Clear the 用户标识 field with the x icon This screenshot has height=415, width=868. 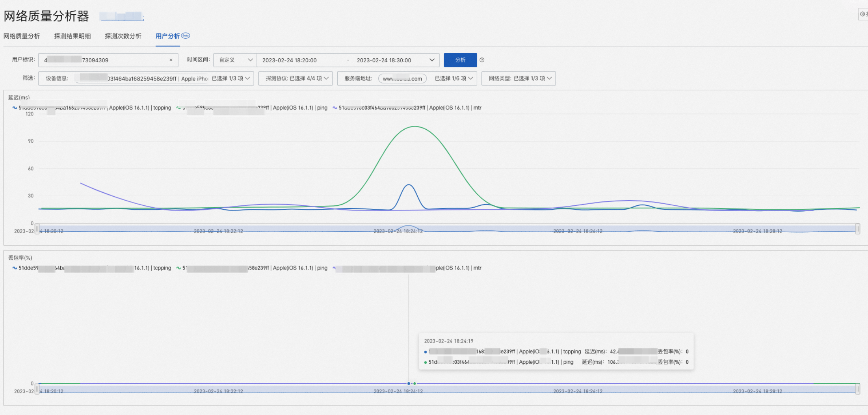(171, 60)
